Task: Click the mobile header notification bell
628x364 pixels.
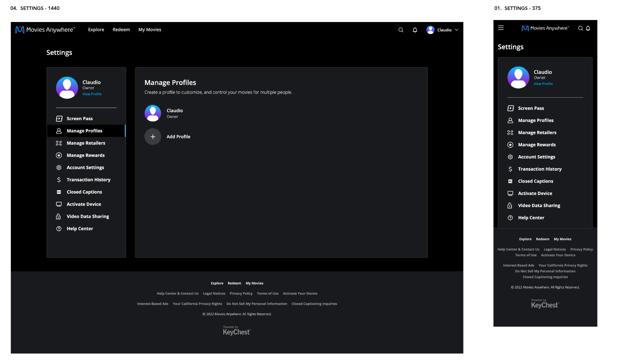Action: (588, 28)
